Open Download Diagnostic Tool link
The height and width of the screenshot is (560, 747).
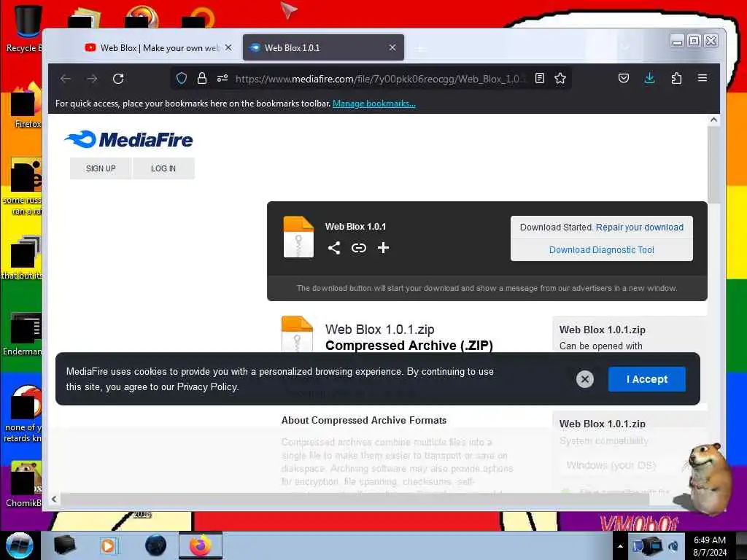pos(602,250)
